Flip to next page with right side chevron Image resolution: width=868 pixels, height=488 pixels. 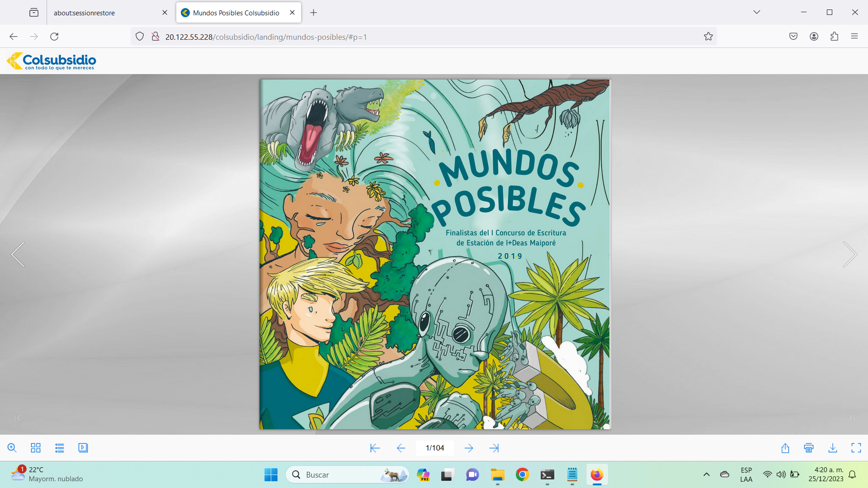click(x=850, y=254)
